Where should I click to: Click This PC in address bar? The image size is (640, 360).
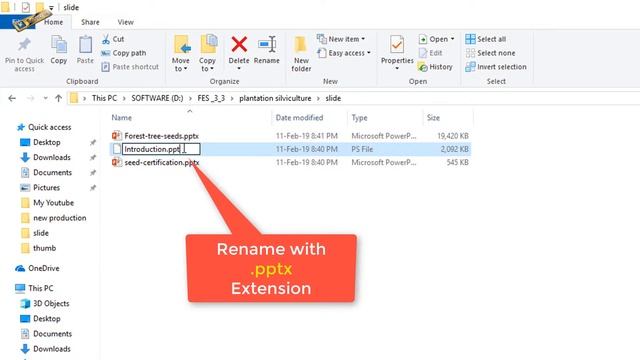click(104, 98)
